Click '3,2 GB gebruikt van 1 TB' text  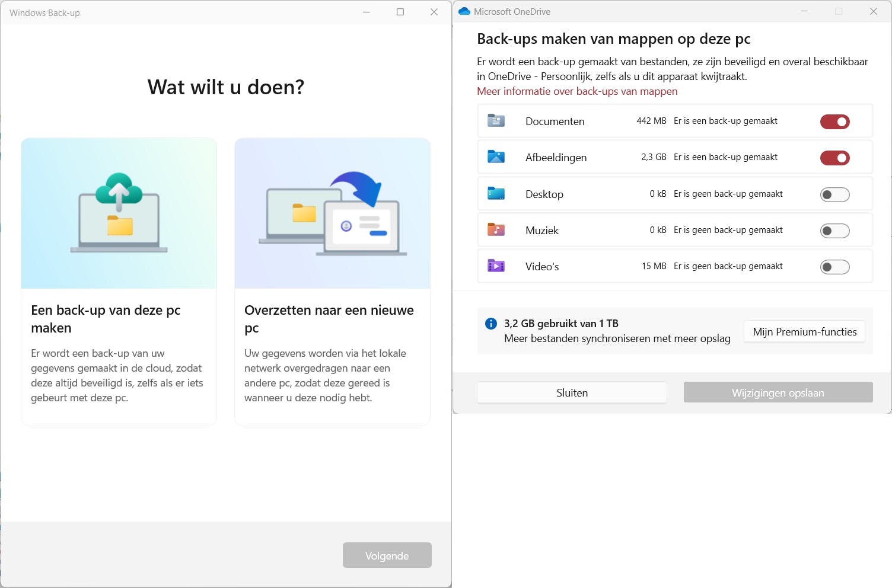coord(561,324)
